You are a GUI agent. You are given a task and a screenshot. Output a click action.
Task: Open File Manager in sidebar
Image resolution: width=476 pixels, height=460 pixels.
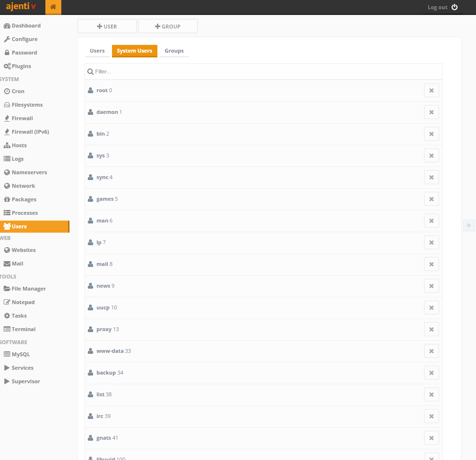coord(28,289)
